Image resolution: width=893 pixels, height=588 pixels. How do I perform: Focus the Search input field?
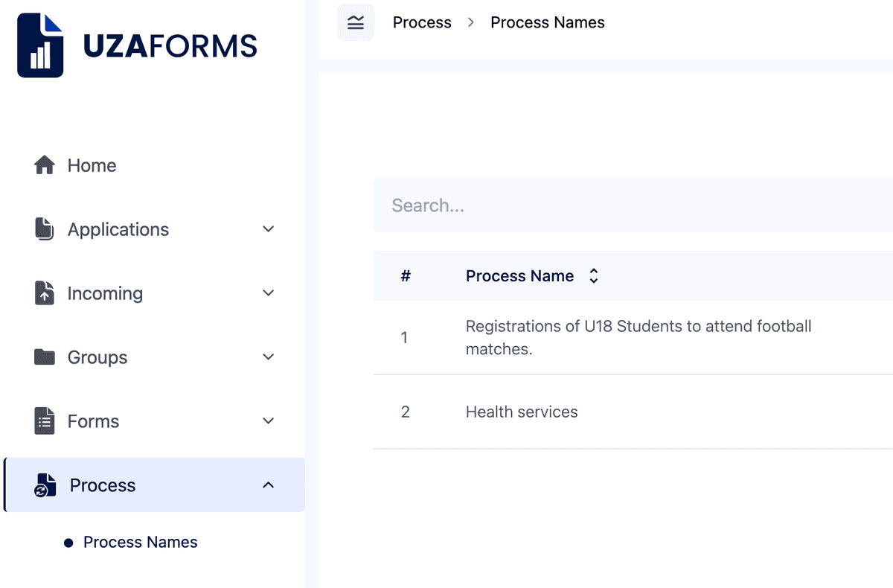[x=633, y=205]
